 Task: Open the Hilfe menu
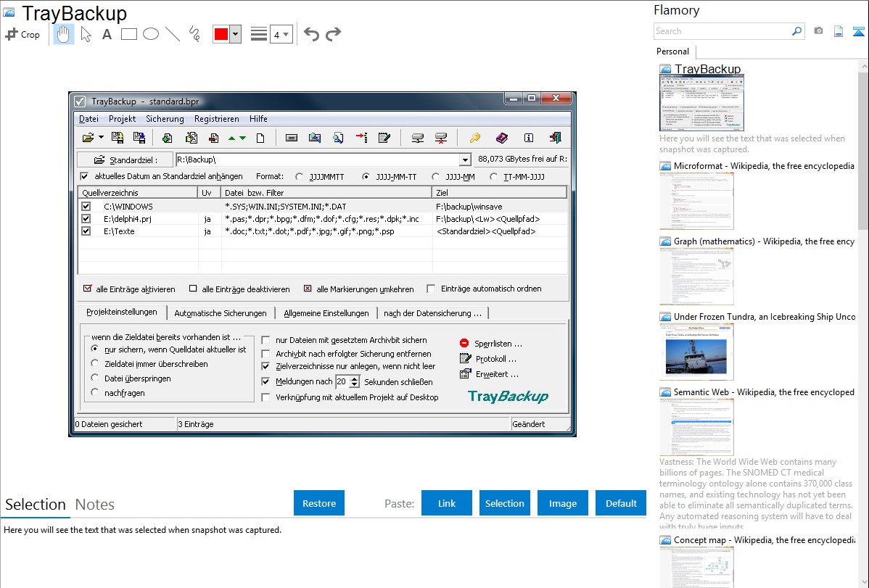pyautogui.click(x=258, y=119)
